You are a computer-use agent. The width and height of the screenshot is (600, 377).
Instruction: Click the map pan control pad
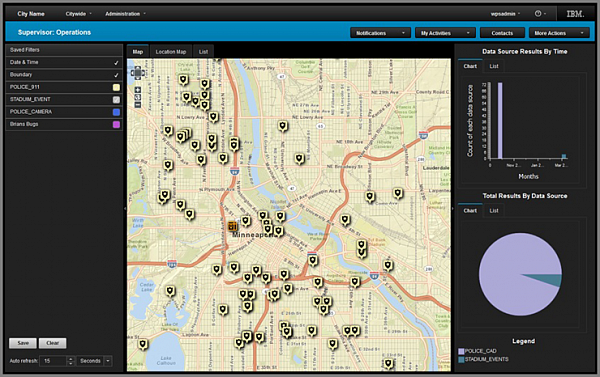(x=138, y=72)
